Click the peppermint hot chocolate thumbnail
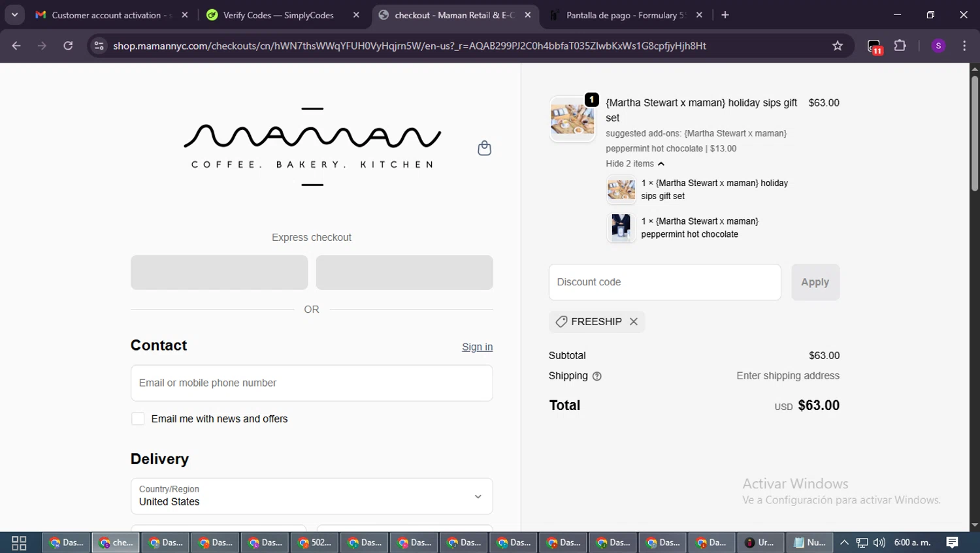The width and height of the screenshot is (980, 553). pyautogui.click(x=621, y=228)
